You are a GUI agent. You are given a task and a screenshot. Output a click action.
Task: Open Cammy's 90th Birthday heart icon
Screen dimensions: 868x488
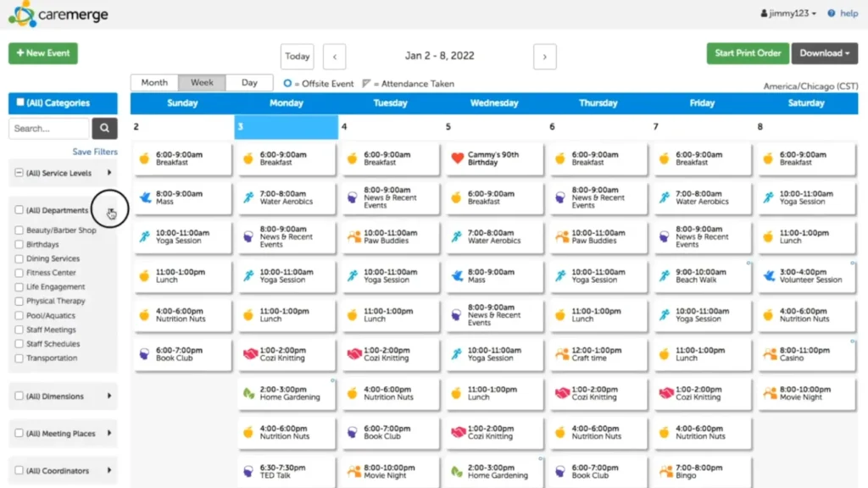point(457,158)
